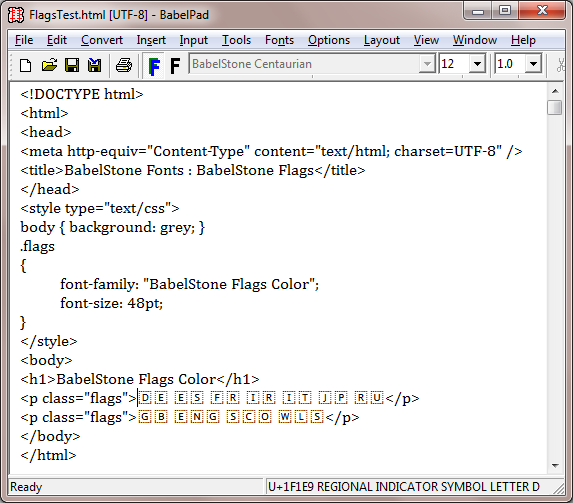The image size is (573, 503).
Task: Toggle the black F single font button
Action: pos(175,66)
